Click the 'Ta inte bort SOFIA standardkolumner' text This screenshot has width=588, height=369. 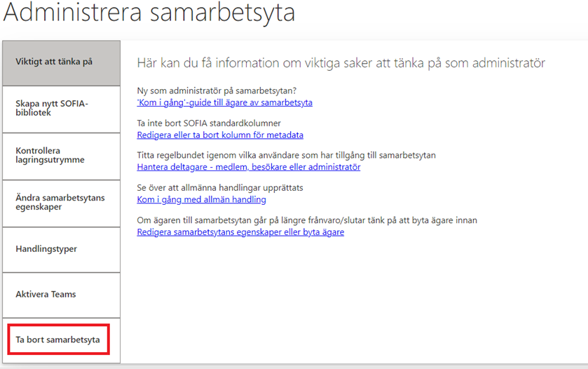209,123
